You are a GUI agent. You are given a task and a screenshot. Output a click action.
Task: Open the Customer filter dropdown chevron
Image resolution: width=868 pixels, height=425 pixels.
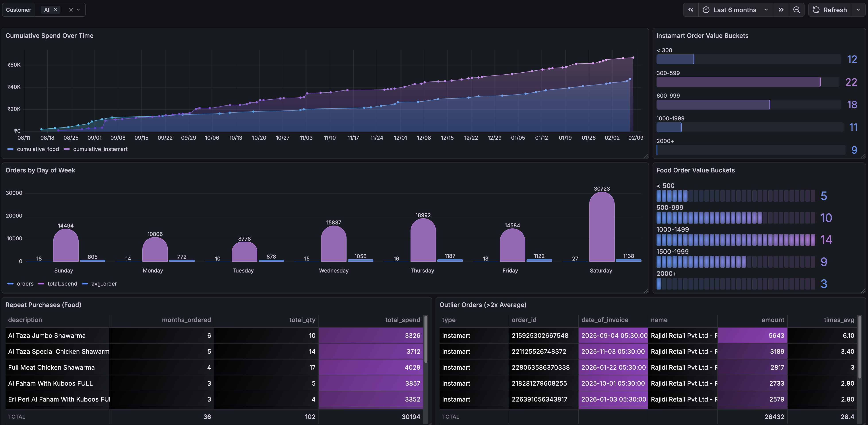pyautogui.click(x=78, y=10)
